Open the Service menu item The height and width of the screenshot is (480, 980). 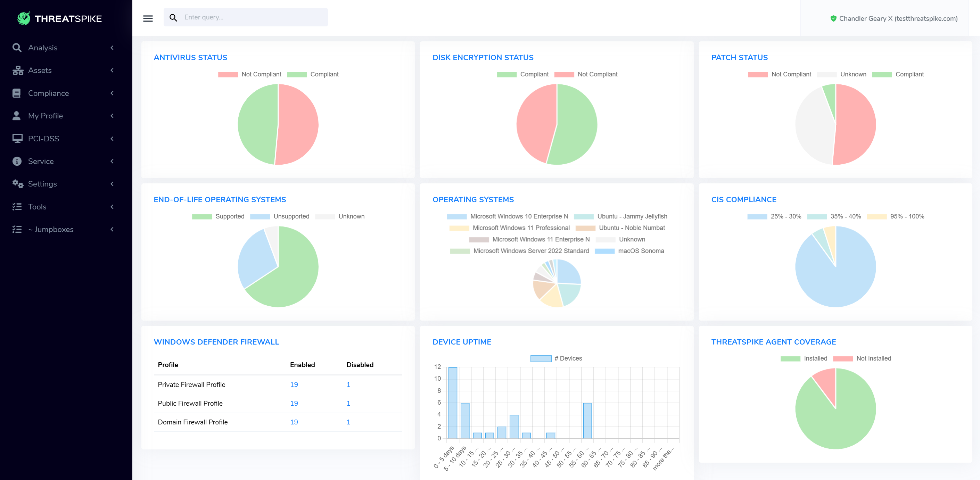(41, 161)
